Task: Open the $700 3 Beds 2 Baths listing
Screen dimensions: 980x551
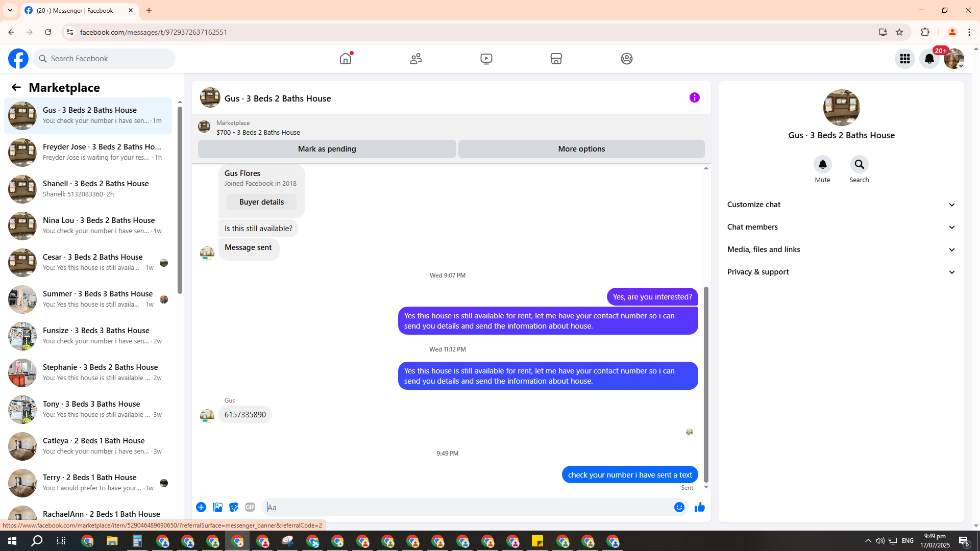Action: [x=258, y=133]
